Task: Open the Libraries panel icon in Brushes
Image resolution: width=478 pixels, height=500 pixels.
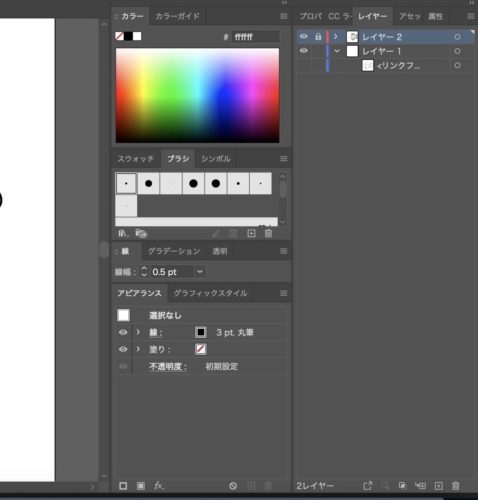Action: click(141, 233)
